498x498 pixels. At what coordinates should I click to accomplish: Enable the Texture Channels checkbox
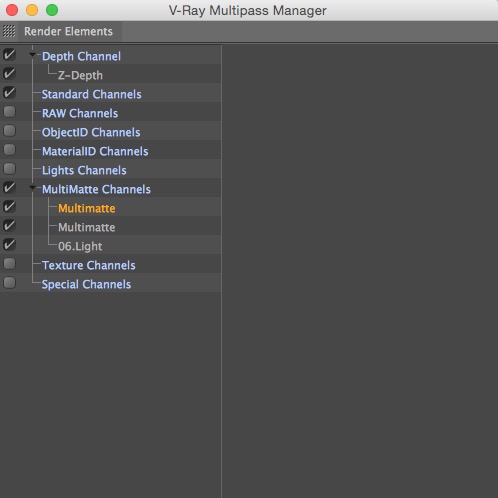click(9, 263)
